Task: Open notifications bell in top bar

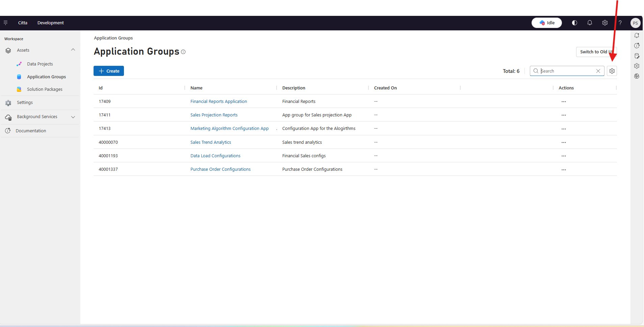Action: [x=590, y=23]
